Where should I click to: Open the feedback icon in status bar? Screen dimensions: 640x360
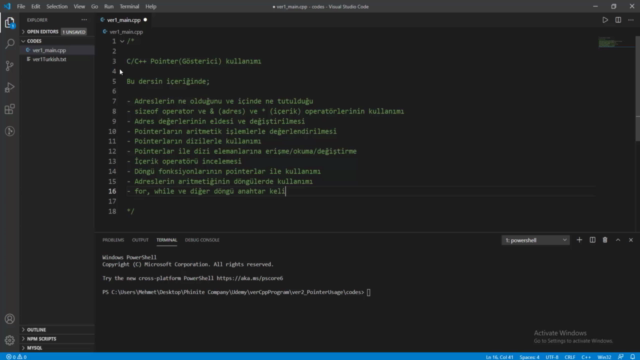pyautogui.click(x=621, y=357)
